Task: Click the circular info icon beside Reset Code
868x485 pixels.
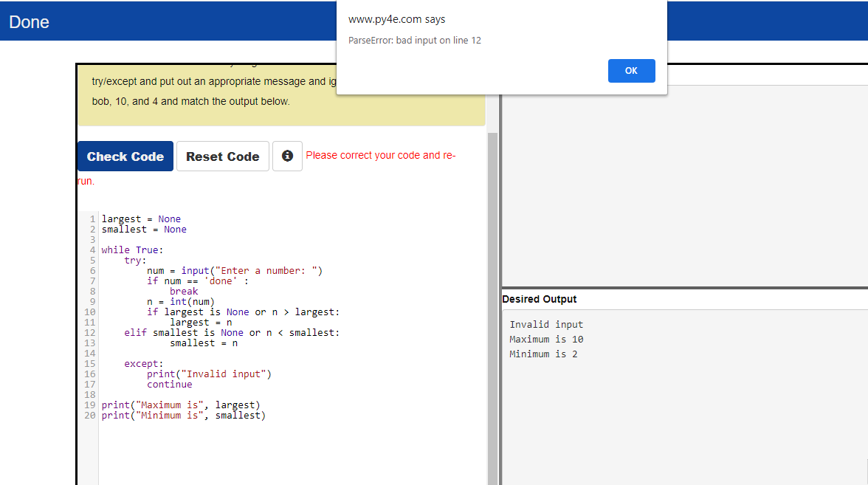Action: tap(287, 156)
